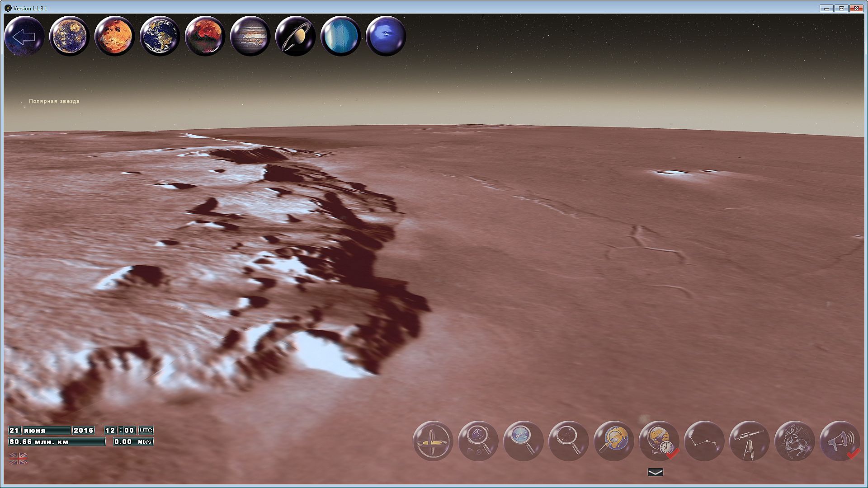Click the UTC time zone selector
The height and width of the screenshot is (488, 868).
(146, 430)
